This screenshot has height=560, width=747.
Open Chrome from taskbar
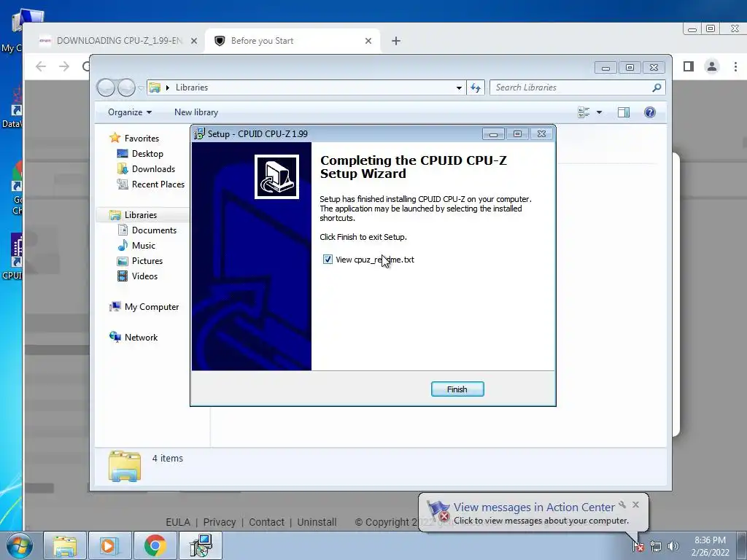(155, 545)
